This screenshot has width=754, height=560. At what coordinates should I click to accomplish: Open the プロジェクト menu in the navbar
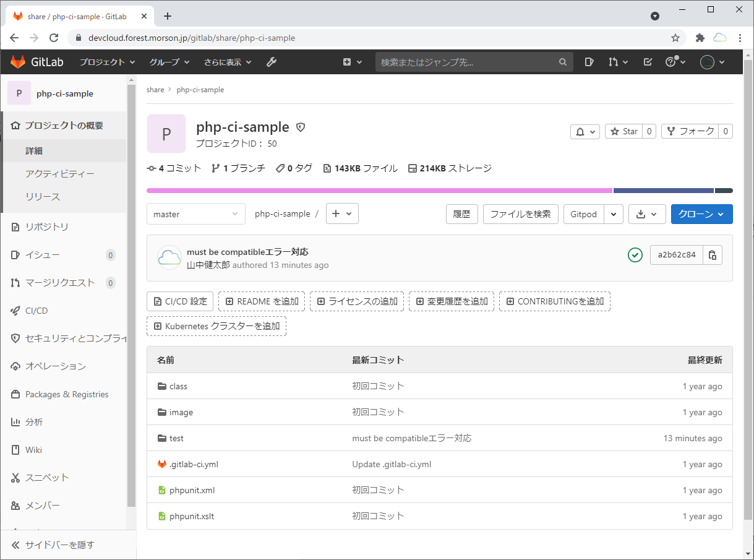pyautogui.click(x=107, y=62)
